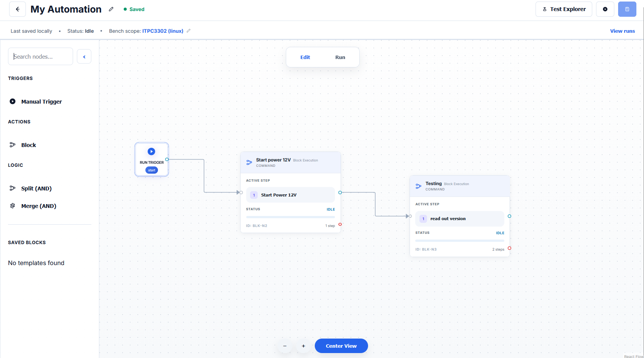
Task: Click the start badge on Run Trigger
Action: (151, 170)
